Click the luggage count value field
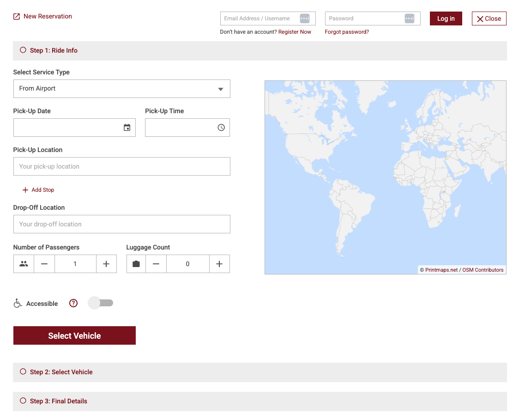The width and height of the screenshot is (519, 420). pos(188,264)
